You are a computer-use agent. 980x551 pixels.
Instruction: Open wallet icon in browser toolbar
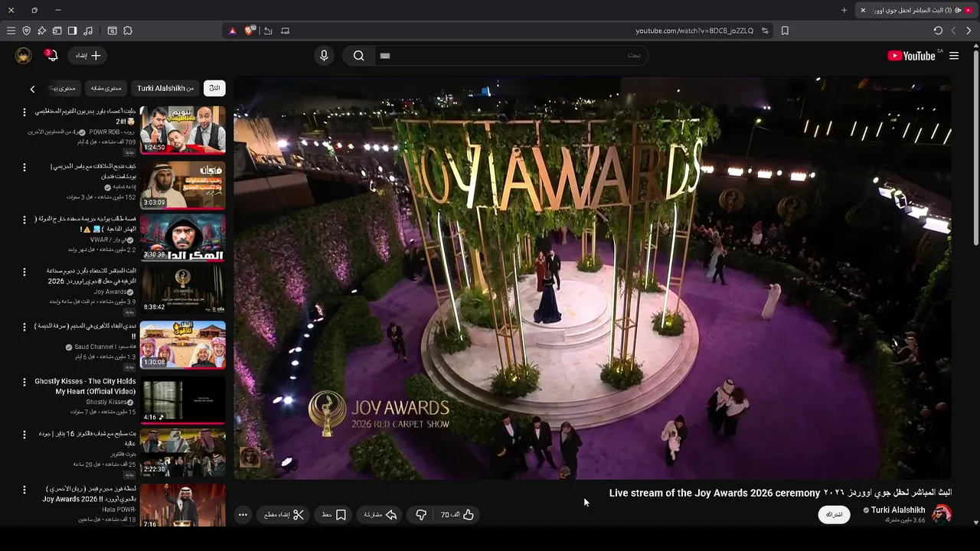pos(57,31)
